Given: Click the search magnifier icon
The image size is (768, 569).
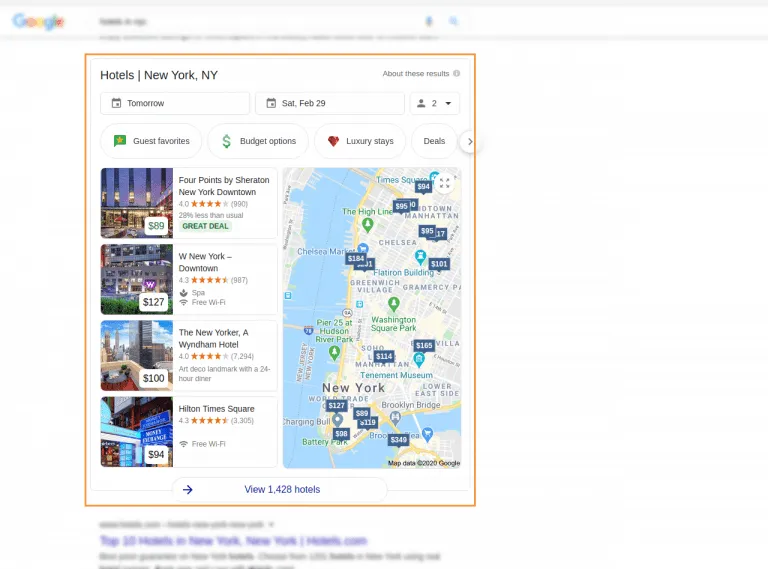Looking at the screenshot, I should pyautogui.click(x=453, y=21).
